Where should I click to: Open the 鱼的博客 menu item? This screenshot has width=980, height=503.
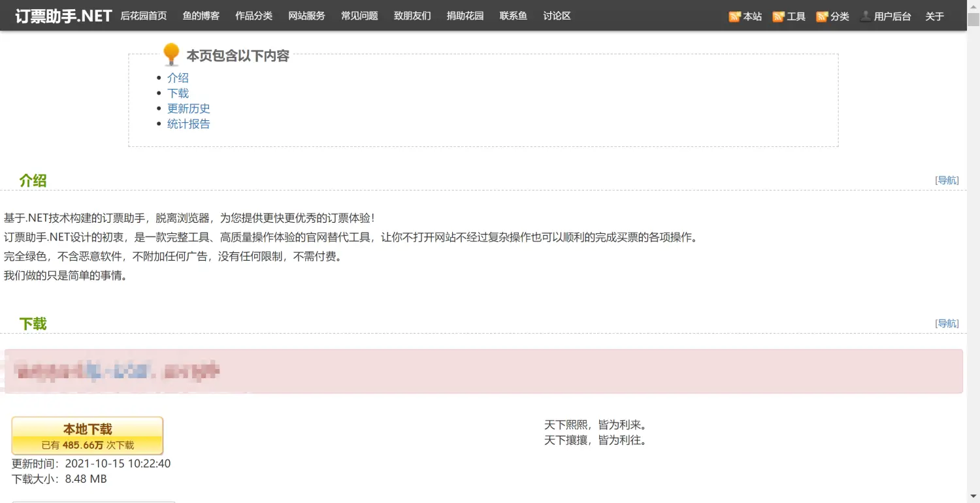(201, 16)
